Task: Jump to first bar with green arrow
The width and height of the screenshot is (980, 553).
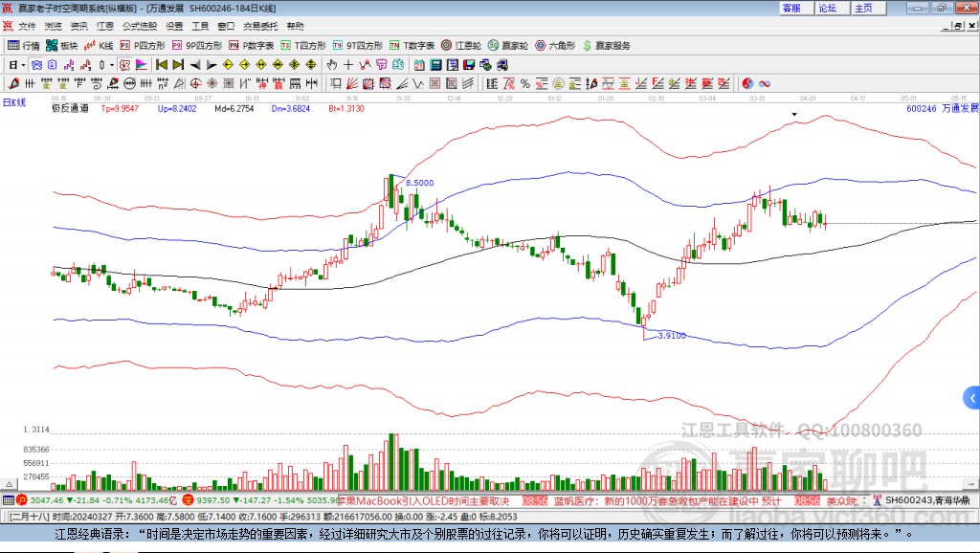Action: coord(162,65)
